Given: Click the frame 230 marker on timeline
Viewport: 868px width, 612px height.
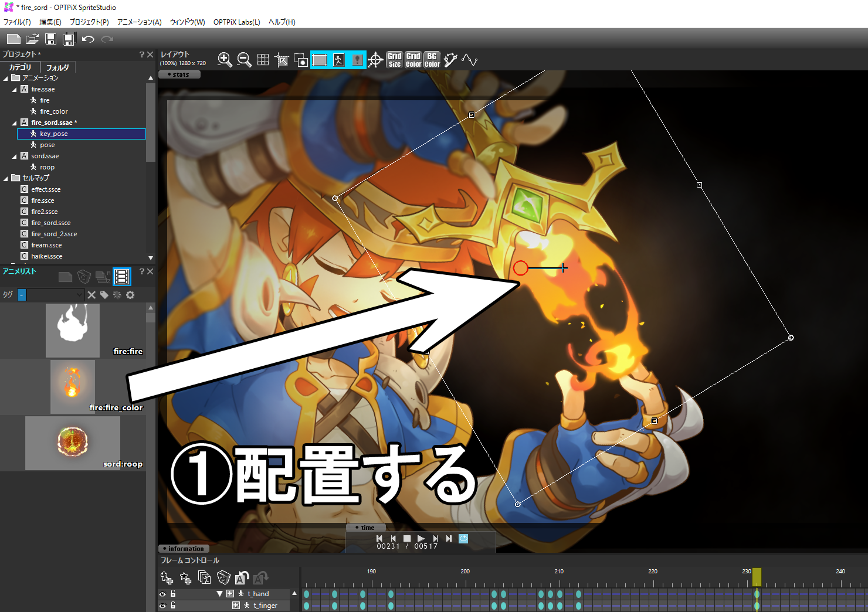Looking at the screenshot, I should 747,572.
